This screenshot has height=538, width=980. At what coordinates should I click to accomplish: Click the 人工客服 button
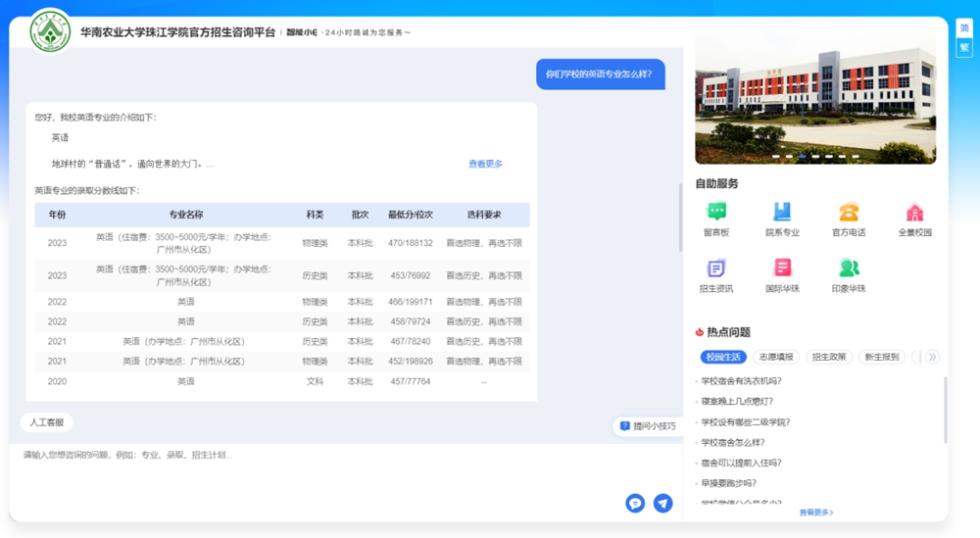click(47, 422)
